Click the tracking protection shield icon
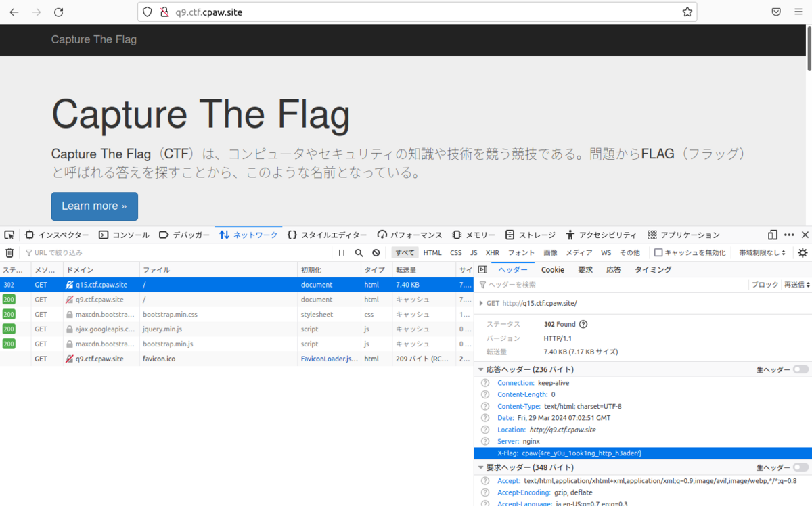The width and height of the screenshot is (812, 506). [x=146, y=11]
